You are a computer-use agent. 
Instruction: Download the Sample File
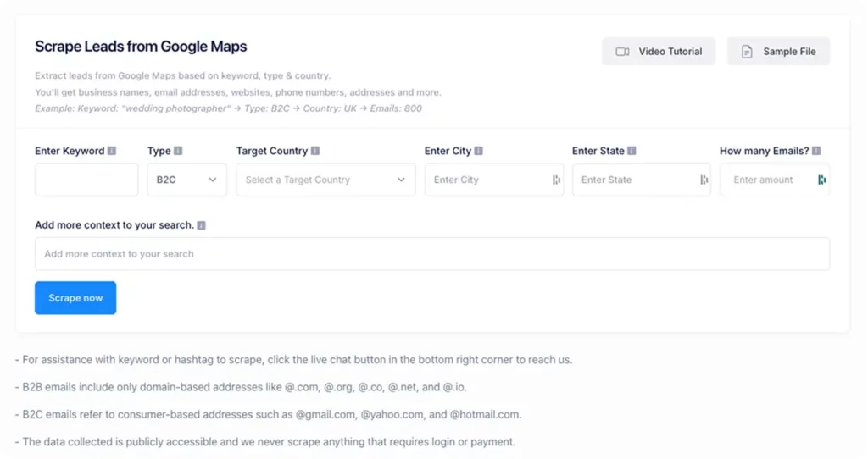(x=778, y=52)
